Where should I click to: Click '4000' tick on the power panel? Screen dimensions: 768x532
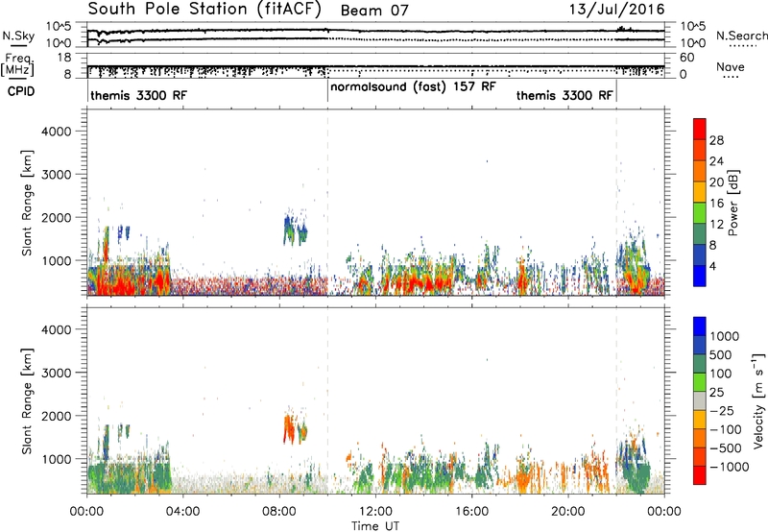pos(56,132)
